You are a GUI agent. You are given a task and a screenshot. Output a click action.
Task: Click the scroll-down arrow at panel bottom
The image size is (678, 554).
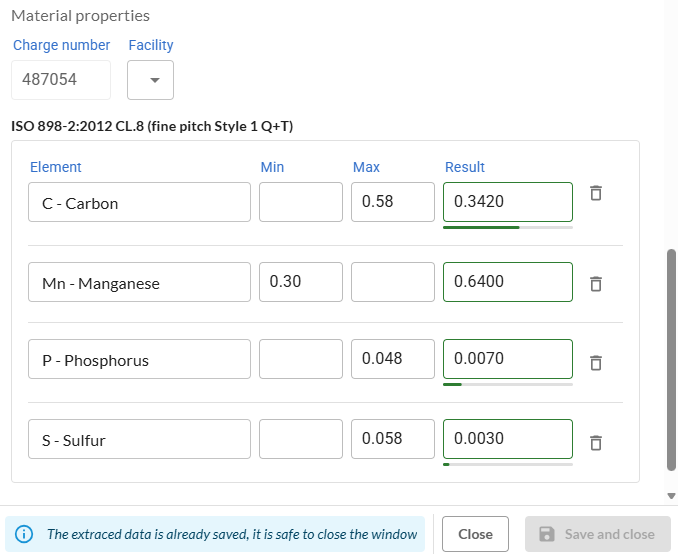671,496
